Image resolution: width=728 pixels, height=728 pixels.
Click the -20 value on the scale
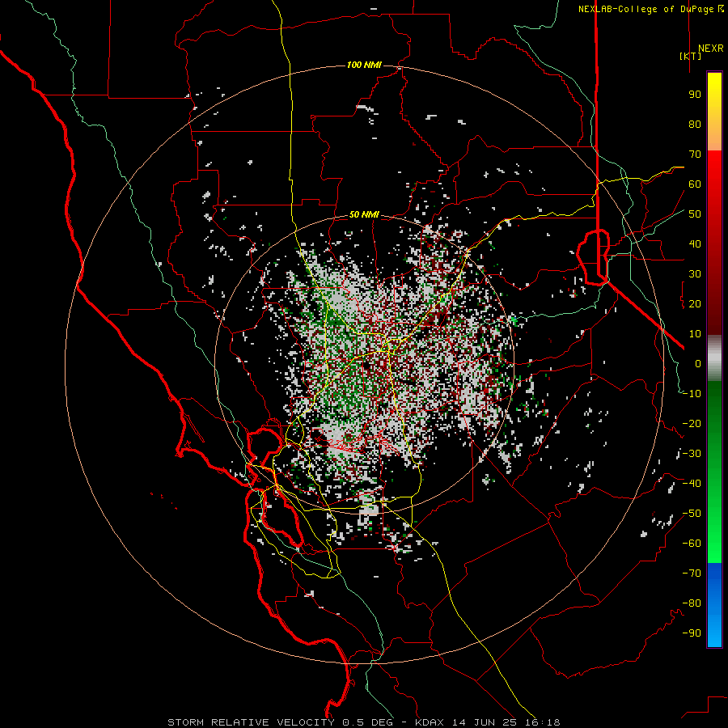[x=692, y=424]
